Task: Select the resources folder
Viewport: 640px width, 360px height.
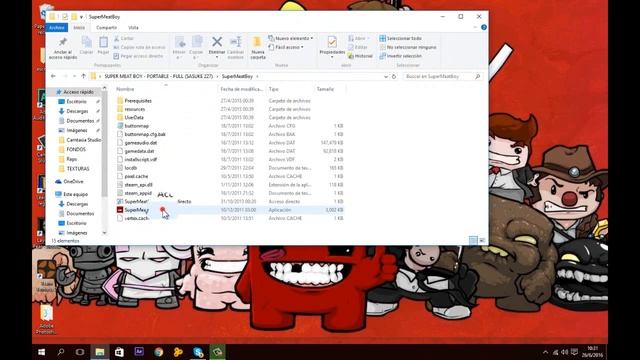Action: point(135,109)
